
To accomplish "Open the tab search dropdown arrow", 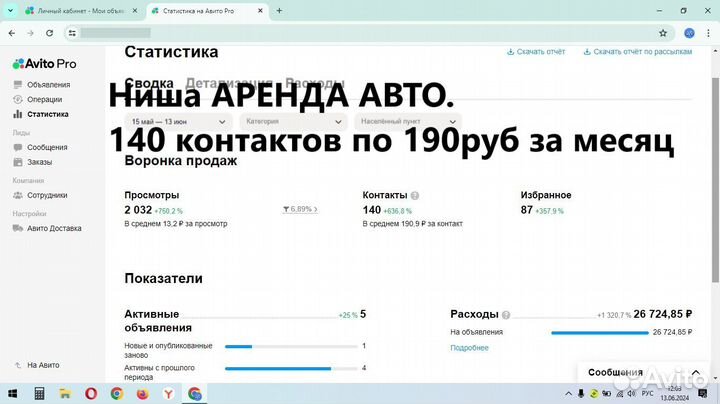I will (10, 11).
